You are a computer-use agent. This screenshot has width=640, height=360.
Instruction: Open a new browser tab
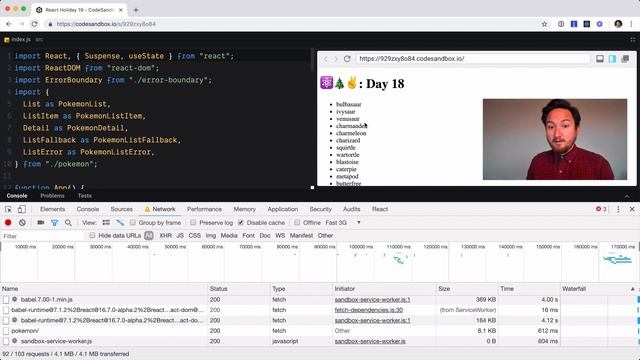[136, 10]
